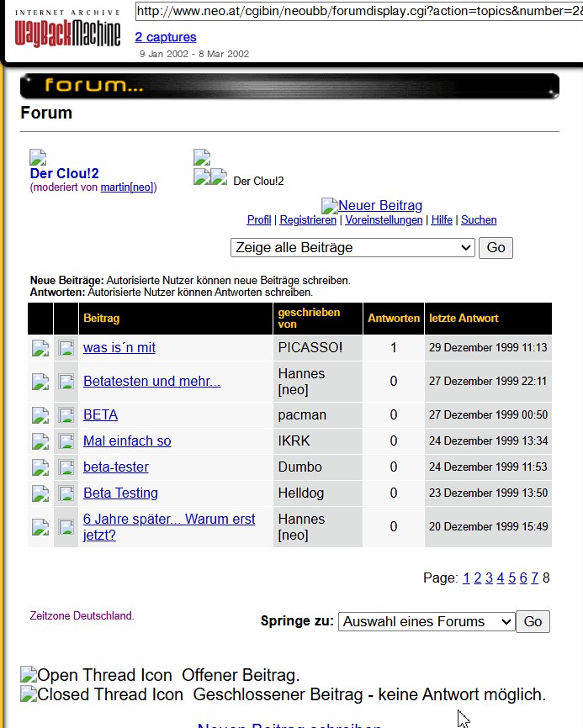
Task: Click the Neuer Beitrag new post link
Action: pos(380,205)
